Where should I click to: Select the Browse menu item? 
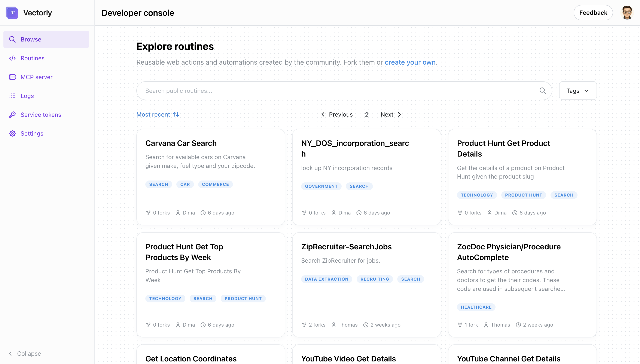point(46,40)
